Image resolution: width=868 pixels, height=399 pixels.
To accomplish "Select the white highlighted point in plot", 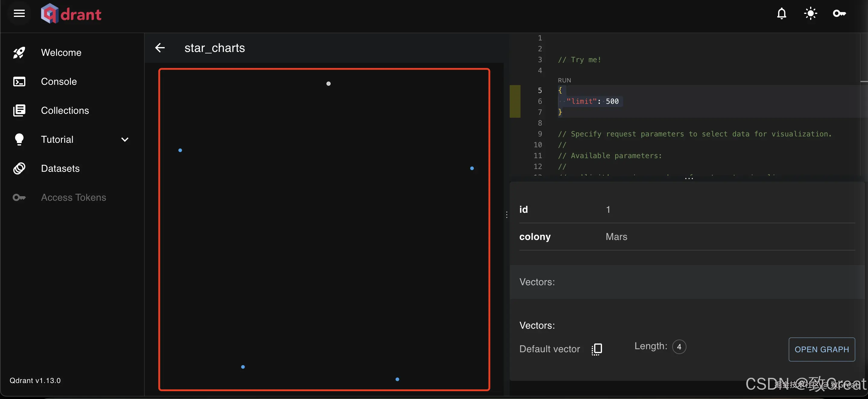I will [328, 84].
